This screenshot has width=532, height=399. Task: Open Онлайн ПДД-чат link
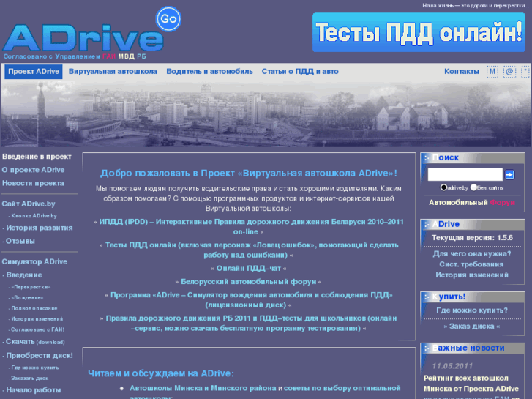pyautogui.click(x=249, y=268)
